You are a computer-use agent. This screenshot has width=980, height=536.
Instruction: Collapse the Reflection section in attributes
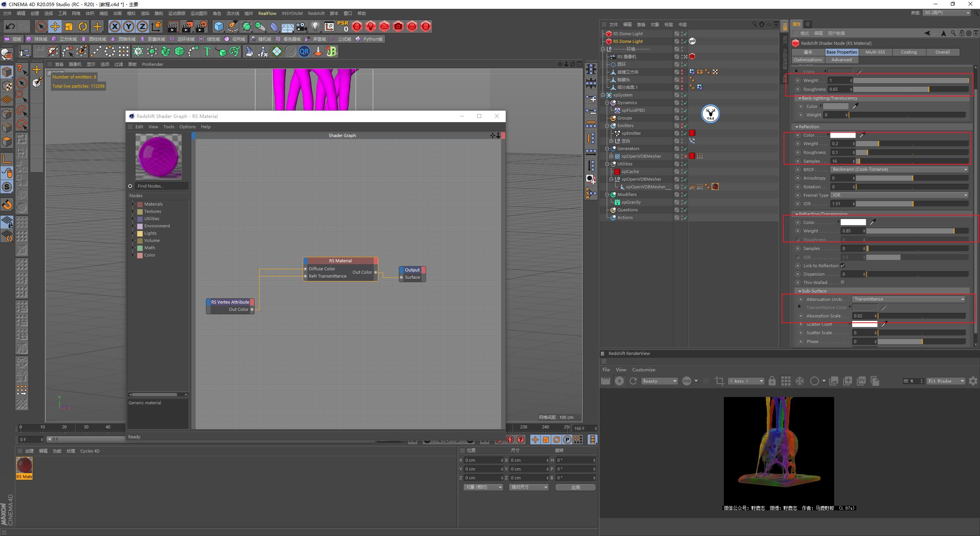[797, 126]
